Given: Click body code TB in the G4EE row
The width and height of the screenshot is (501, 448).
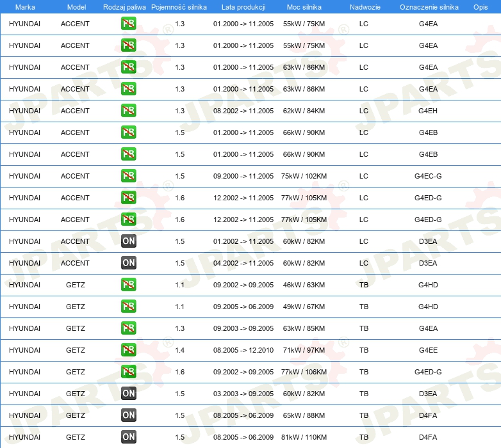Looking at the screenshot, I should (x=364, y=350).
